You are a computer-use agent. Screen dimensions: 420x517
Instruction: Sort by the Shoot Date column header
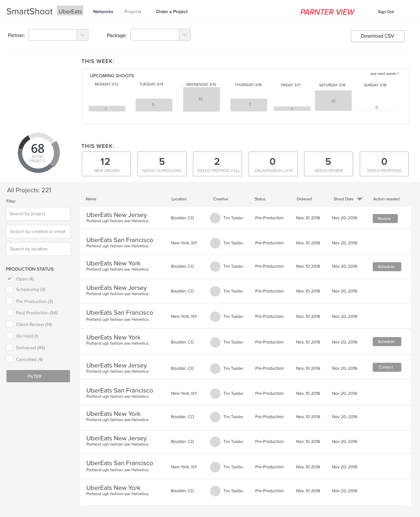click(344, 199)
